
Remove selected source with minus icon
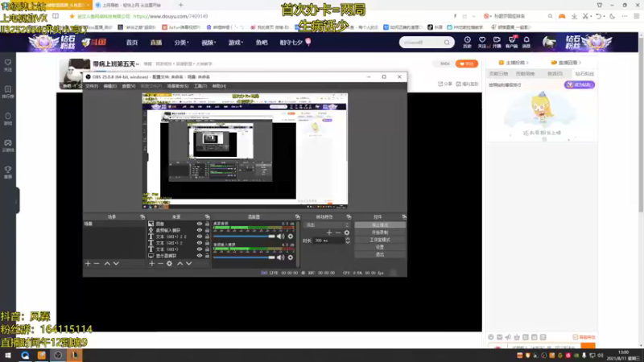160,264
